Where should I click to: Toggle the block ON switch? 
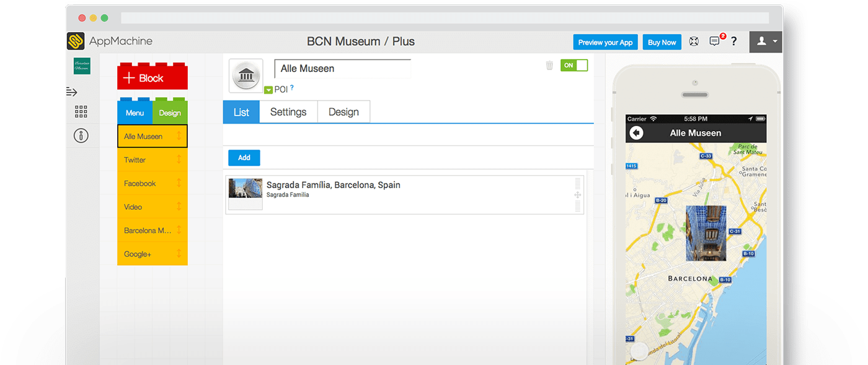[x=574, y=65]
